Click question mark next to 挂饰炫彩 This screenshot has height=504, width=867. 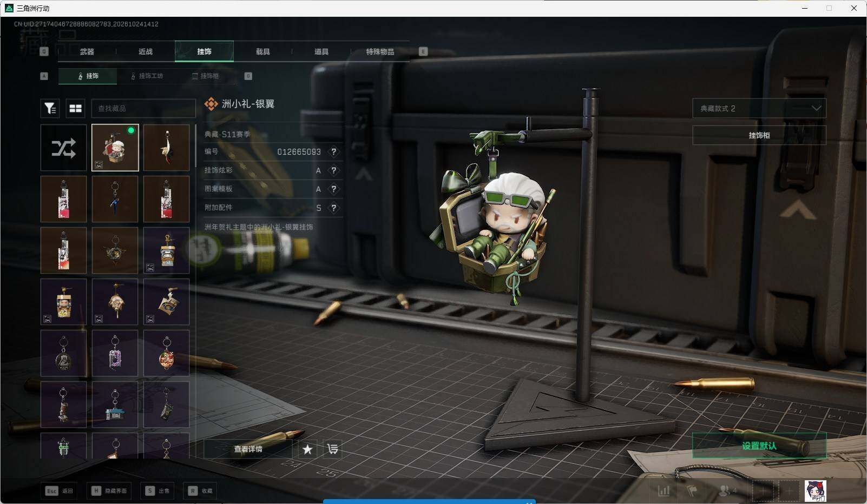point(334,170)
